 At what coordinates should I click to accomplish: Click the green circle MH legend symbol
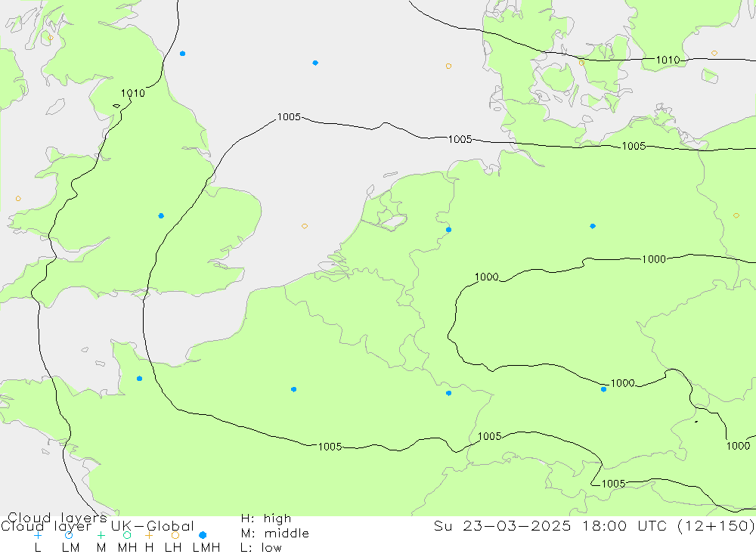pyautogui.click(x=127, y=535)
